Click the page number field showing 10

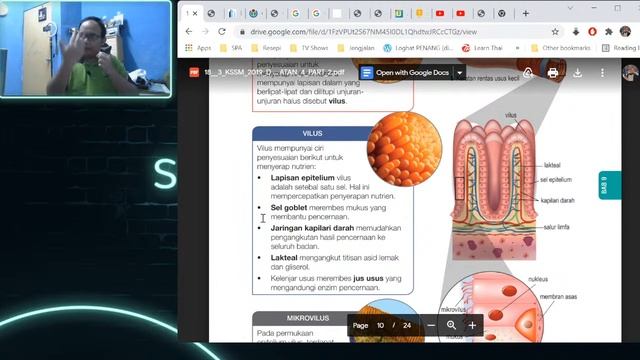pos(380,325)
